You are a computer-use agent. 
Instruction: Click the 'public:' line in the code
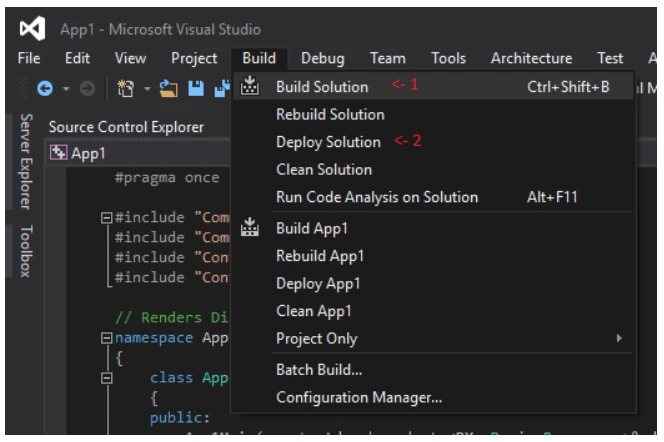(x=180, y=417)
